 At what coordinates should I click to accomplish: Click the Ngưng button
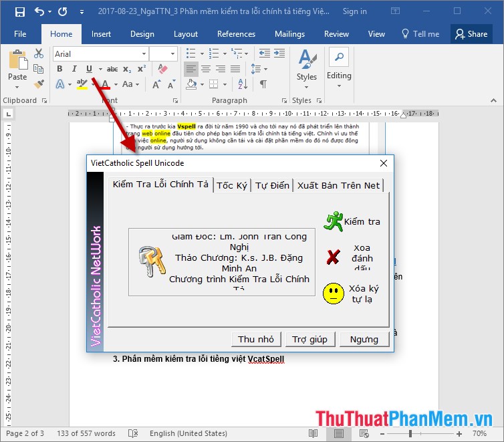[x=364, y=340]
